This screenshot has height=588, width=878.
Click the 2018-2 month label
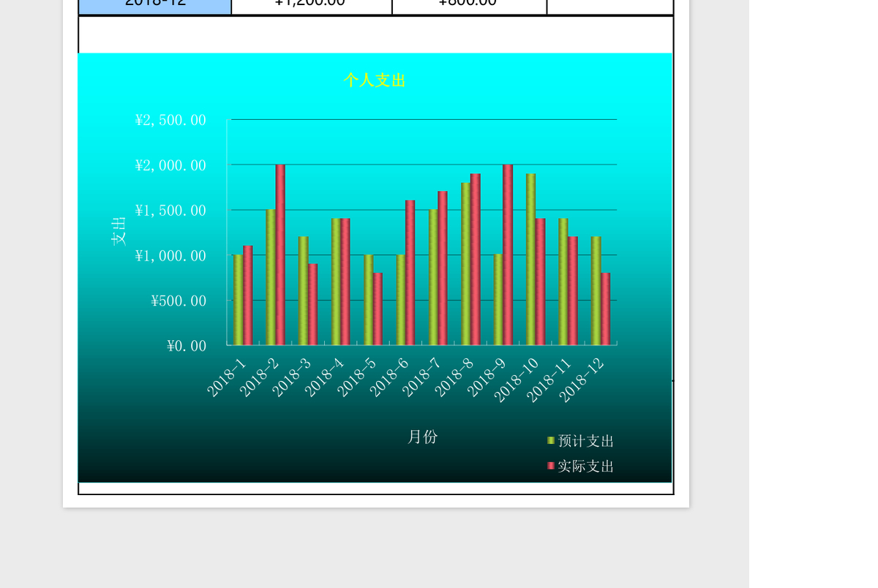259,377
